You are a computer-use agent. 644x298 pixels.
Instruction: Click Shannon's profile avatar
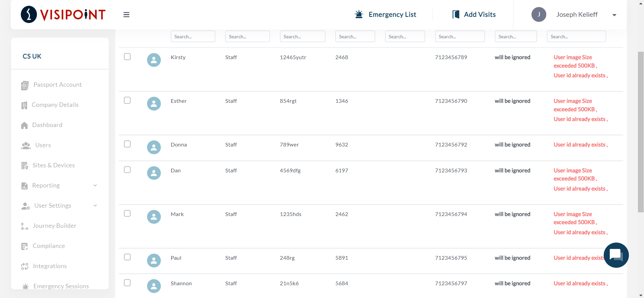[154, 286]
